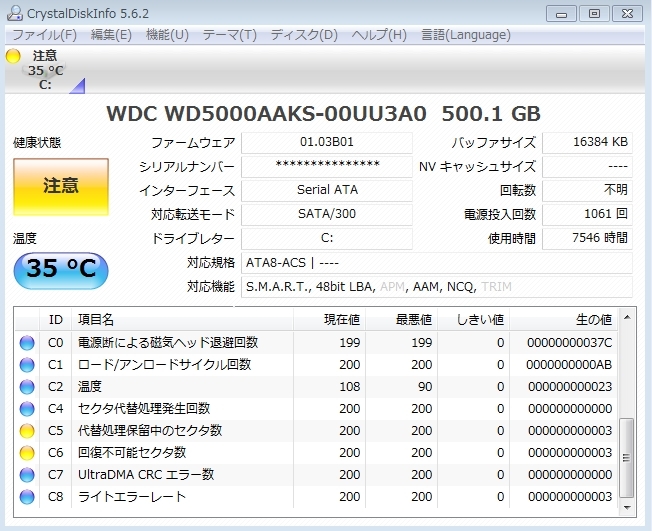Click the 回転数 field showing 不明
The image size is (652, 531).
click(588, 190)
